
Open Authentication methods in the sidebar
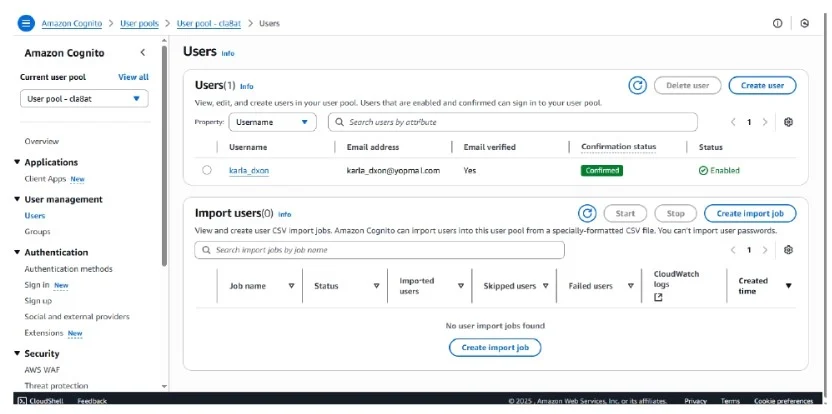pos(68,269)
